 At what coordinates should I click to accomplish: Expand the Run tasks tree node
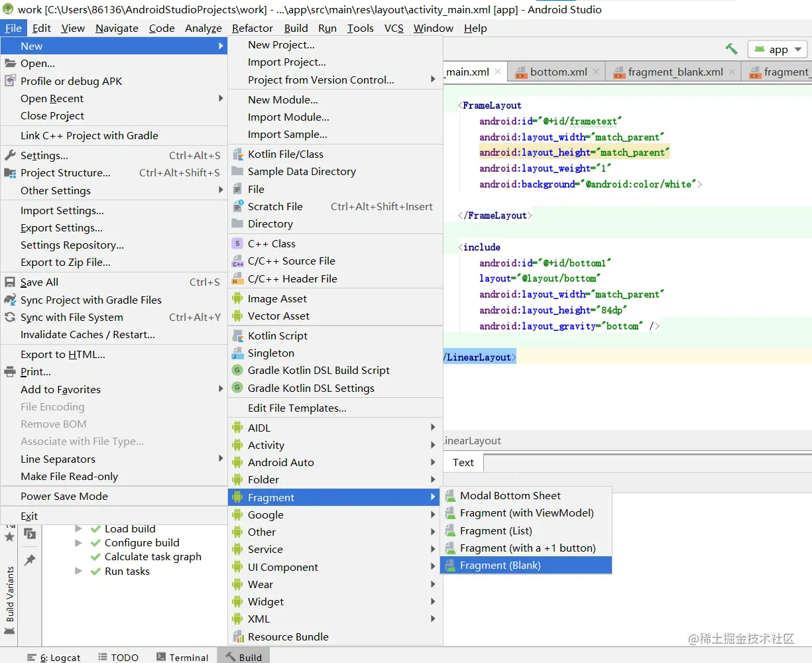[79, 571]
